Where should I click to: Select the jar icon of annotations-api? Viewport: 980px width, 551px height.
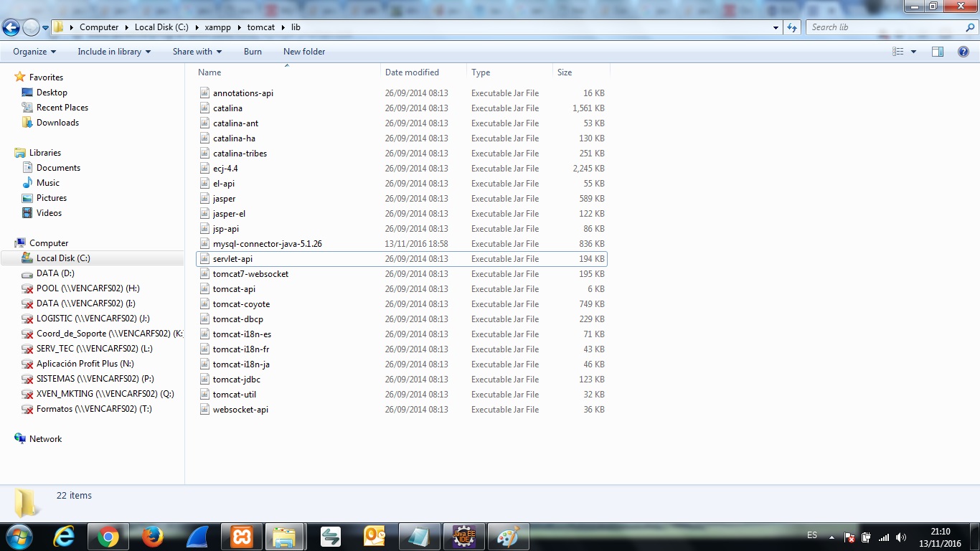[x=205, y=93]
